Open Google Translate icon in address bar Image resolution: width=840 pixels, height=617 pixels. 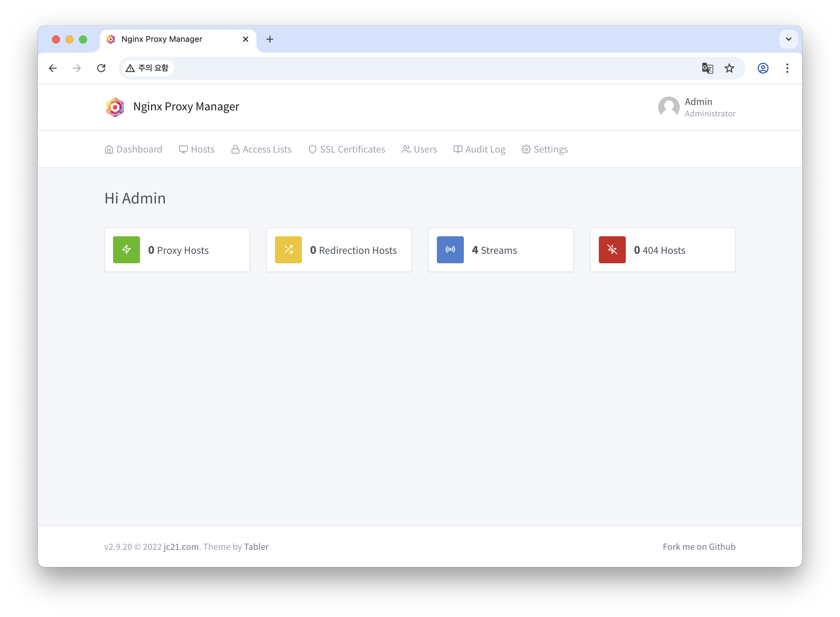tap(707, 68)
